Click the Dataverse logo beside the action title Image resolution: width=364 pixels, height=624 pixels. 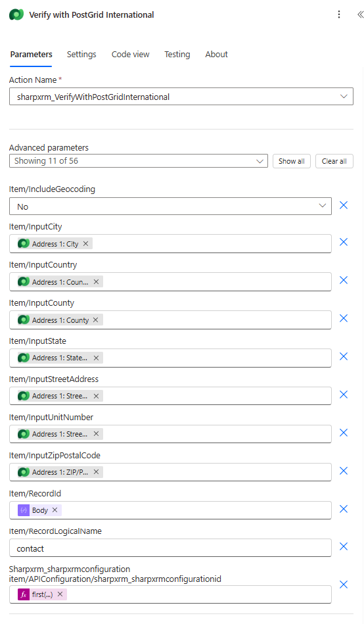16,14
